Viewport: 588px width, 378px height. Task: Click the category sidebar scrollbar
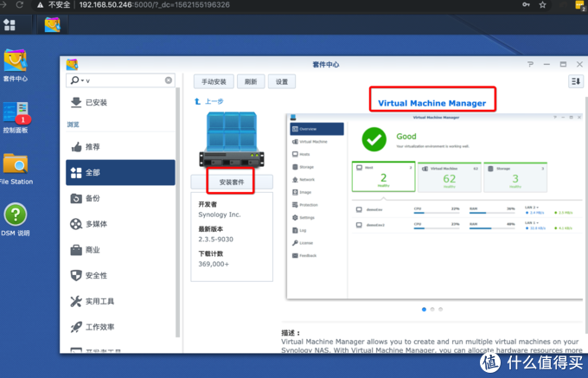(178, 213)
